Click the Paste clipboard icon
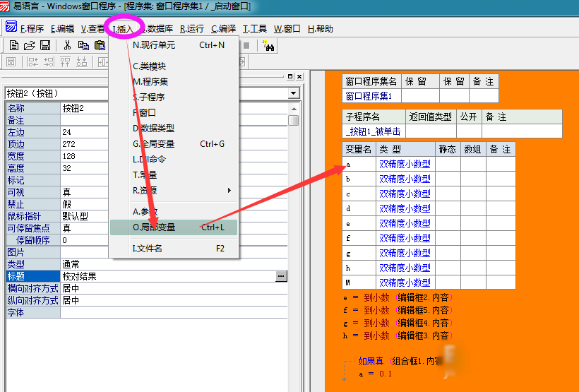Image resolution: width=579 pixels, height=392 pixels. tap(100, 45)
